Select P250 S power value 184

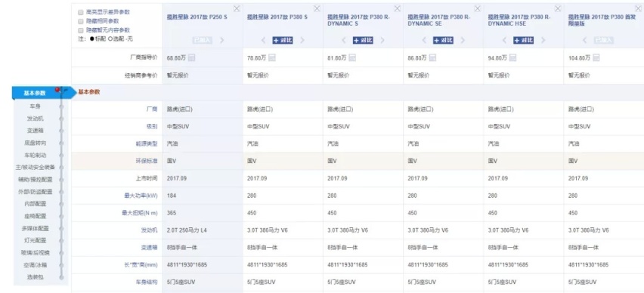tap(172, 196)
